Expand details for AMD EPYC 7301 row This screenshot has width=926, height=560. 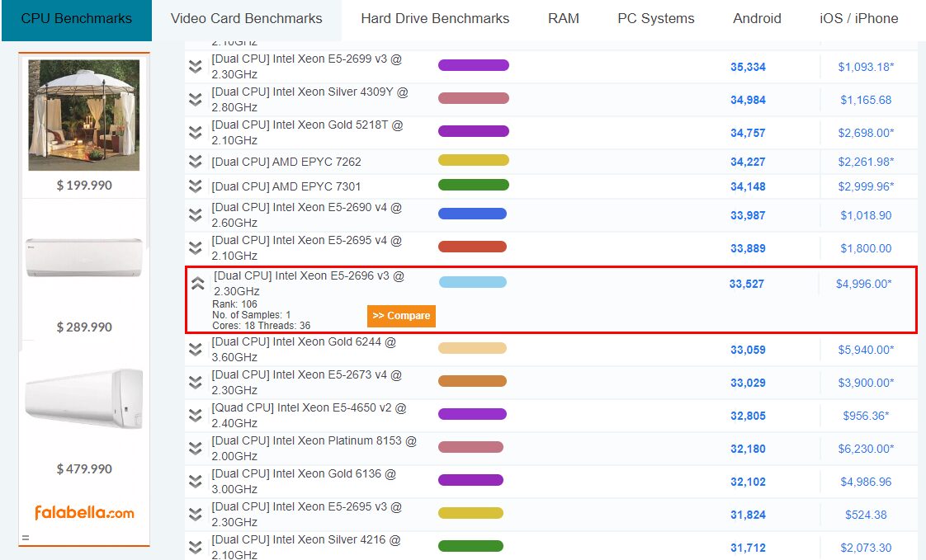[196, 186]
